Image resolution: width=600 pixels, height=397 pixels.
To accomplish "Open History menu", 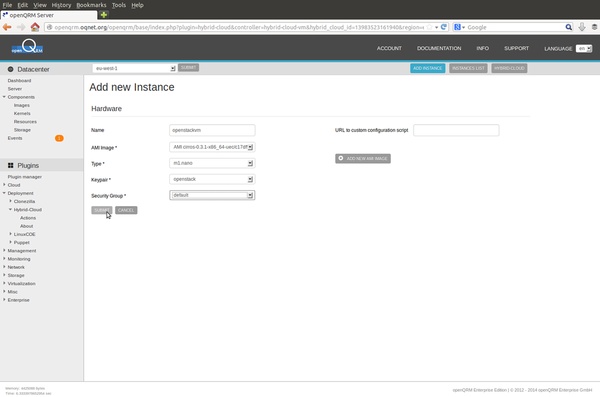I will 61,5.
